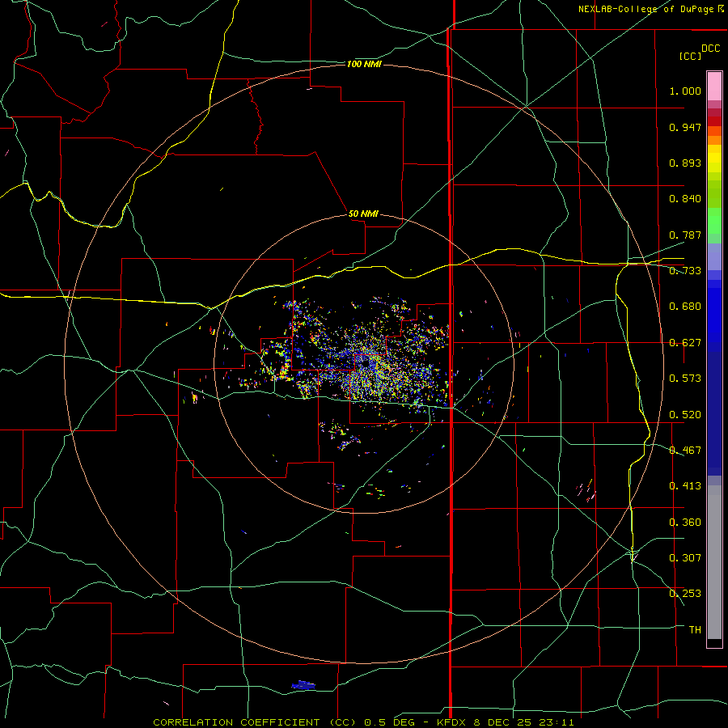The height and width of the screenshot is (728, 728).
Task: Click the DCC label above color scale
Action: pos(711,49)
